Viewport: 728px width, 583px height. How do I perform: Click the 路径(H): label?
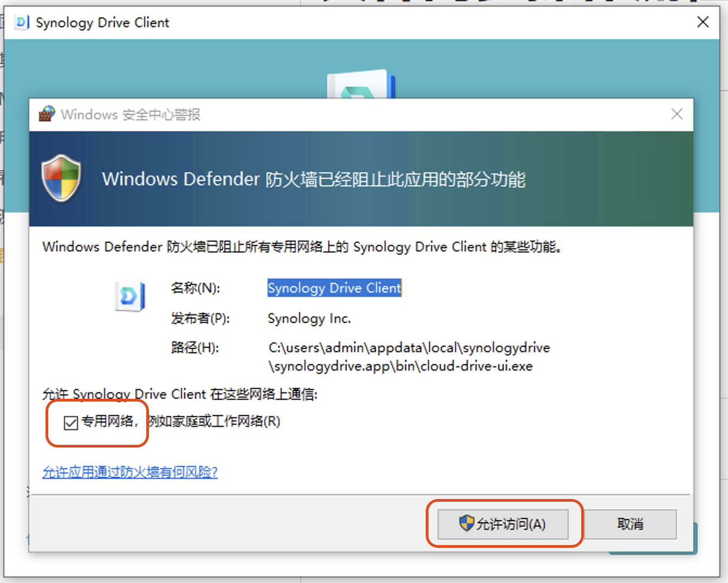click(x=195, y=347)
